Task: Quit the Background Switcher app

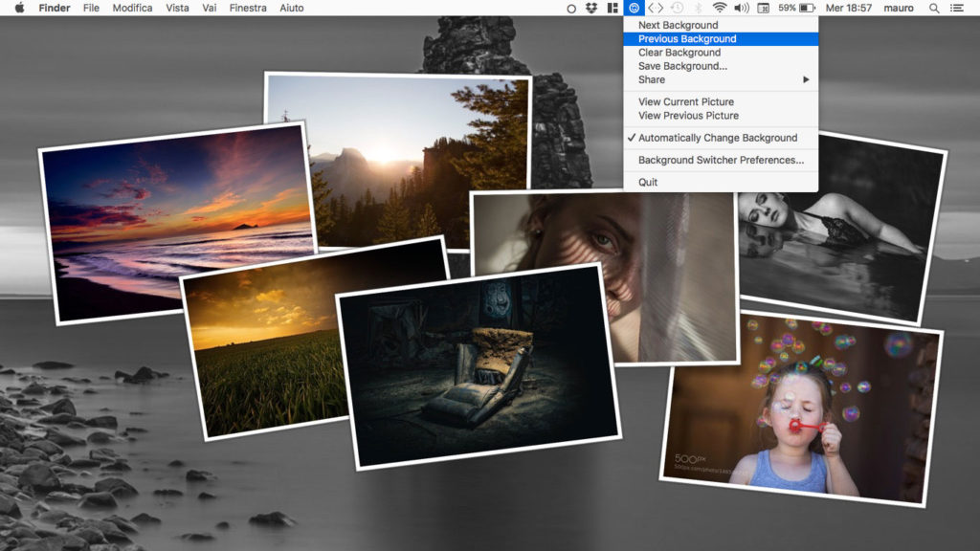Action: pyautogui.click(x=648, y=182)
